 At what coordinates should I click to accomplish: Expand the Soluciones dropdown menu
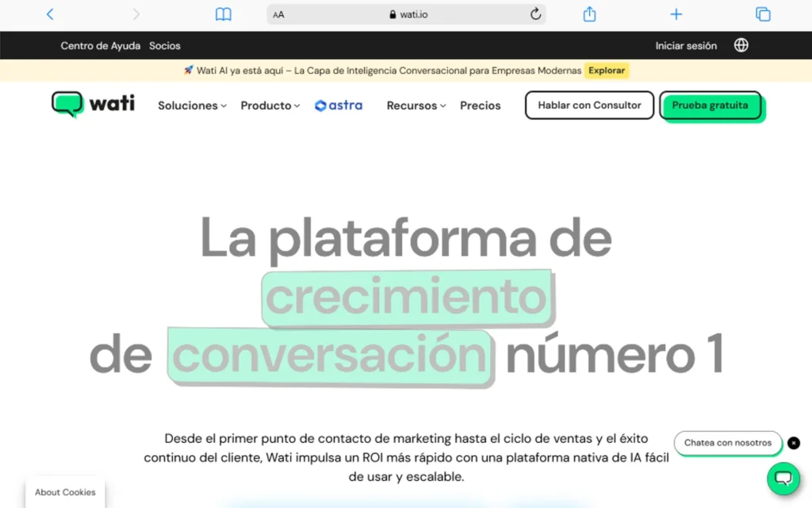click(x=192, y=106)
